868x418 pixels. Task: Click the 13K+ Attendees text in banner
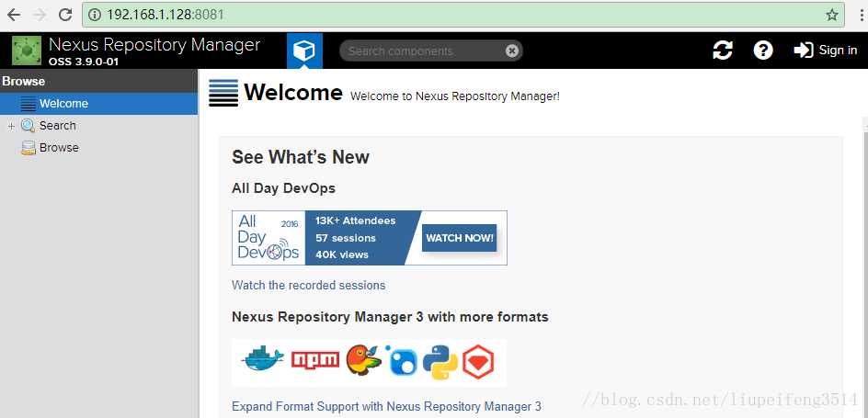point(356,220)
